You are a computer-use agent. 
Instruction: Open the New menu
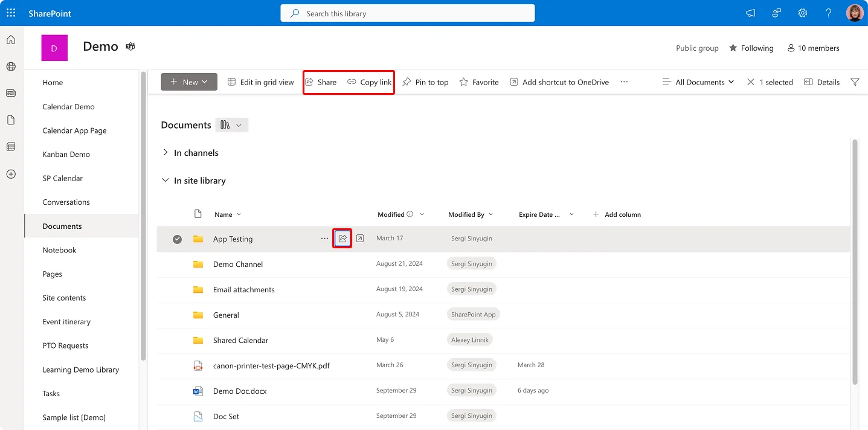pyautogui.click(x=188, y=82)
